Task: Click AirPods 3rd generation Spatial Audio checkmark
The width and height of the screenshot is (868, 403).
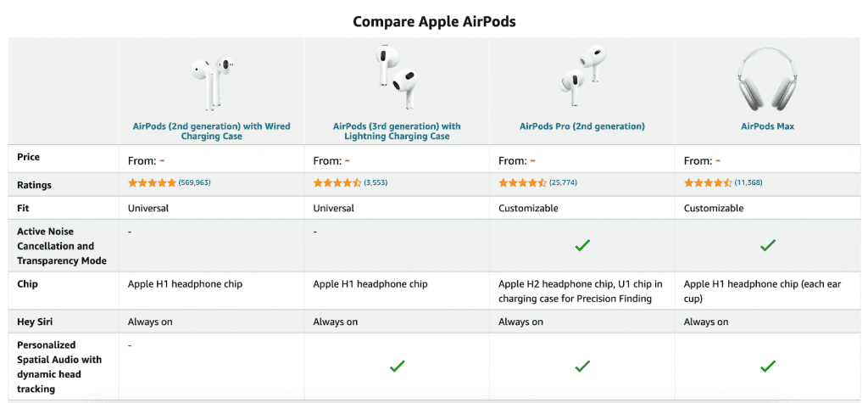Action: (397, 367)
